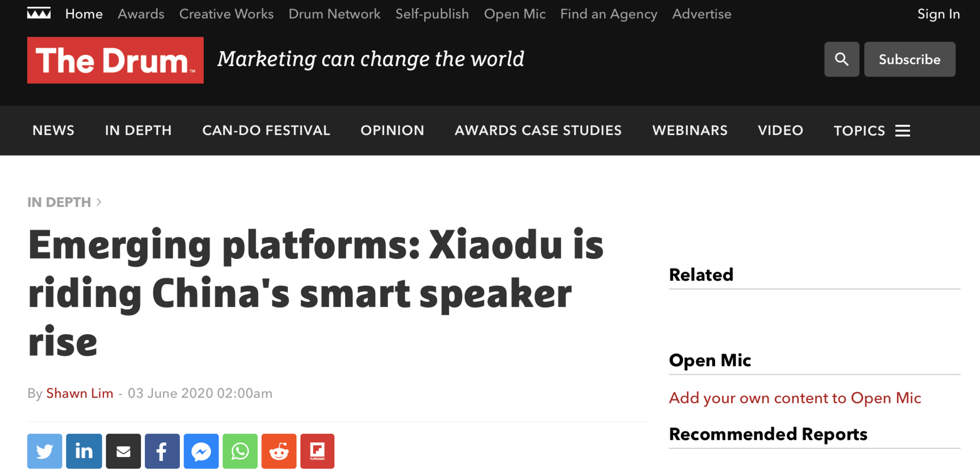The height and width of the screenshot is (476, 980).
Task: Open author Shawn Lim's profile link
Action: pyautogui.click(x=80, y=393)
